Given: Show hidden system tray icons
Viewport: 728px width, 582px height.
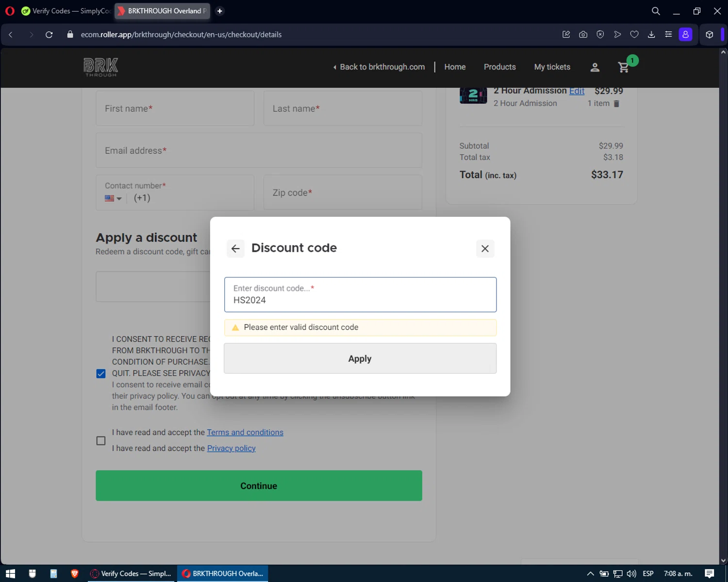Looking at the screenshot, I should pos(590,574).
